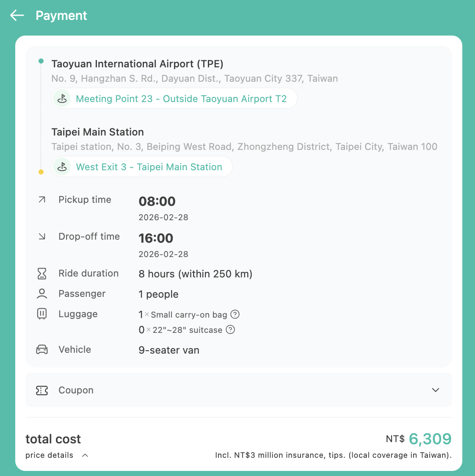This screenshot has width=475, height=476.
Task: Click the West Exit 3 location pin icon
Action: click(x=62, y=167)
